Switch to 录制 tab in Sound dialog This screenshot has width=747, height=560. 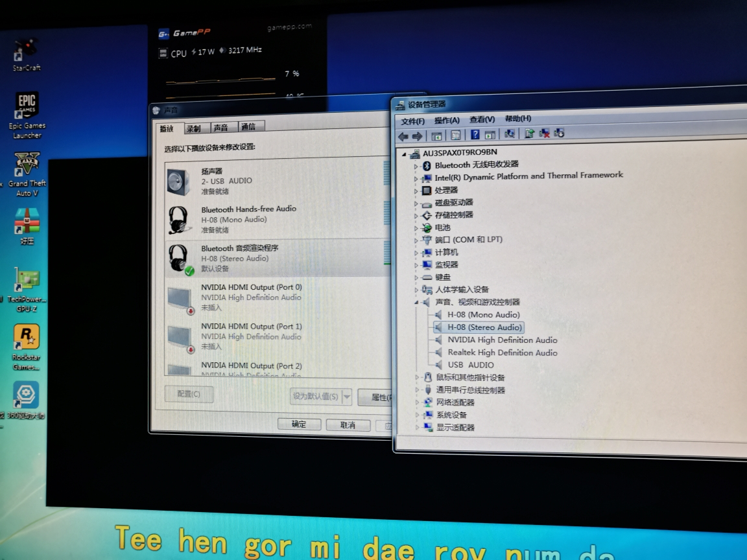coord(196,128)
